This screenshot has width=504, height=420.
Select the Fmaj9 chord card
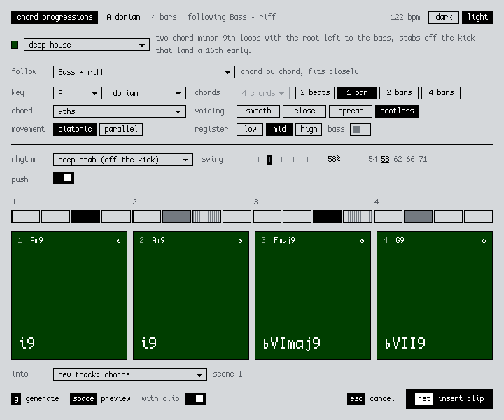click(313, 295)
